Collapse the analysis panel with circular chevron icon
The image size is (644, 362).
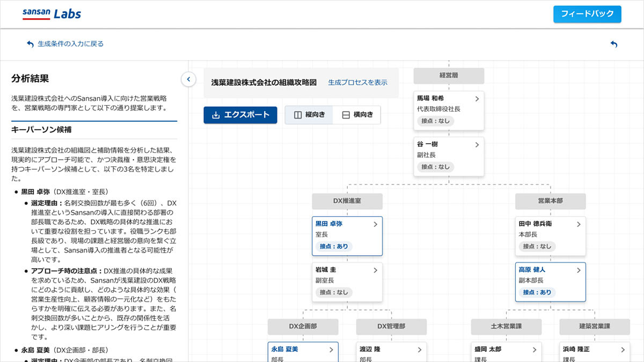pyautogui.click(x=188, y=79)
